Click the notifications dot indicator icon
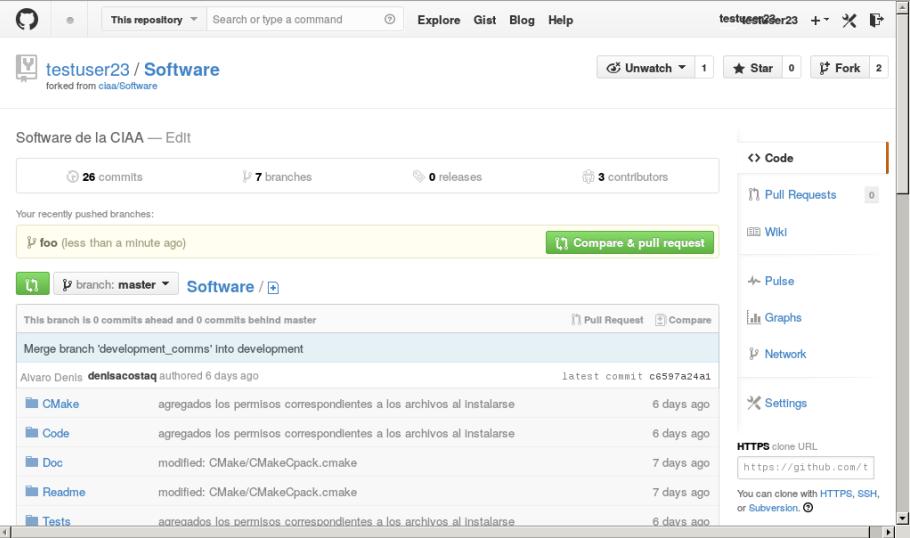The height and width of the screenshot is (538, 910). pos(70,20)
